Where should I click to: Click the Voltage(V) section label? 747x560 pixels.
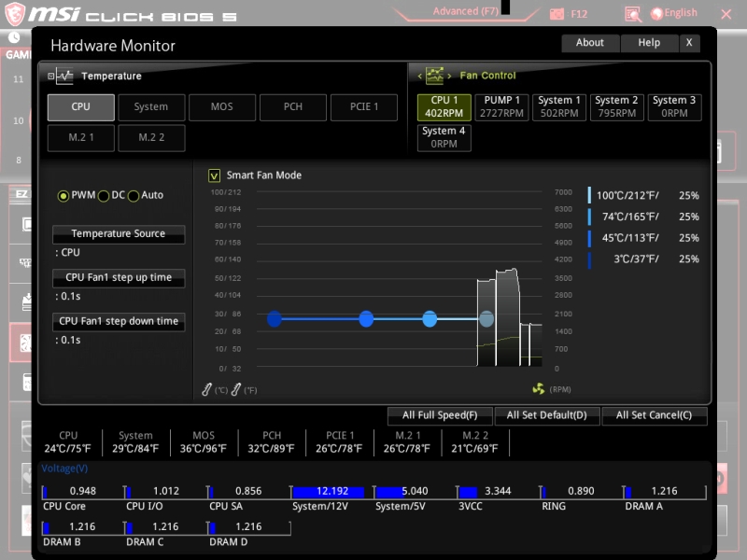(64, 469)
